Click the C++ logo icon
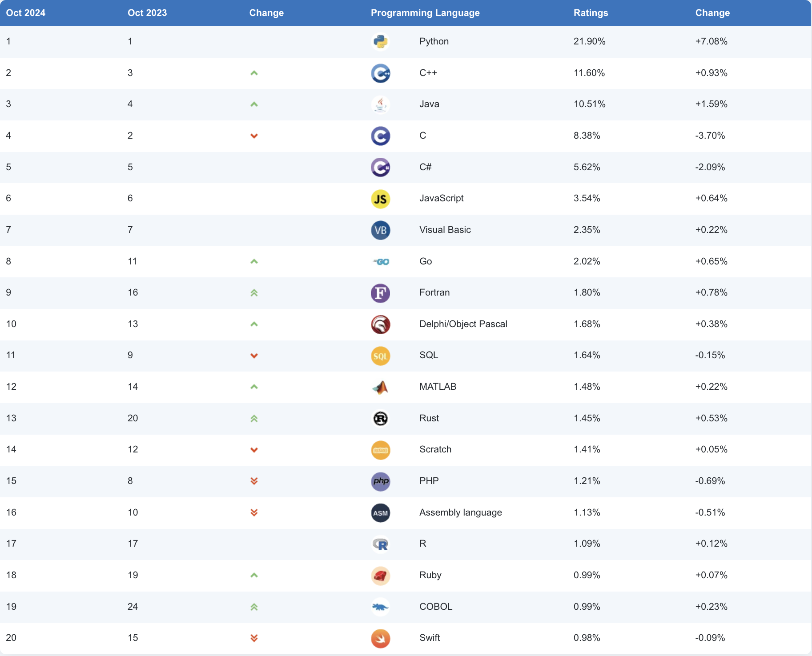 [x=380, y=73]
